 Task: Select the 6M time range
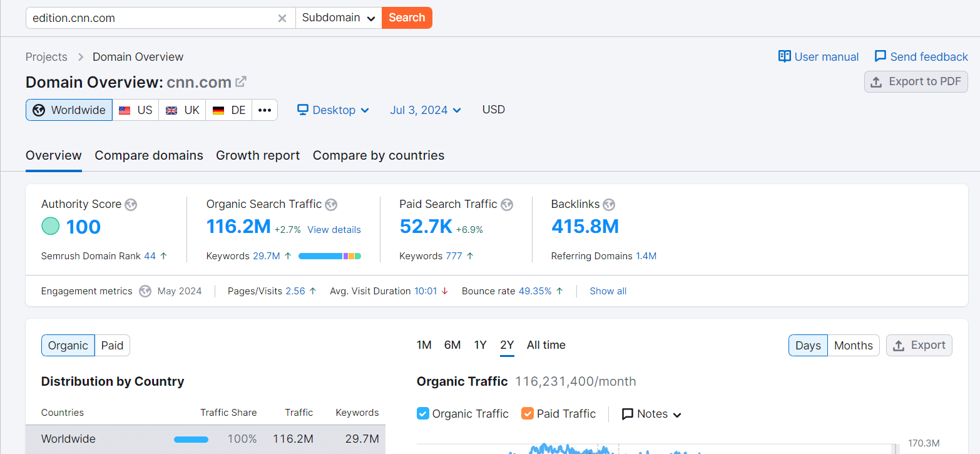tap(452, 345)
